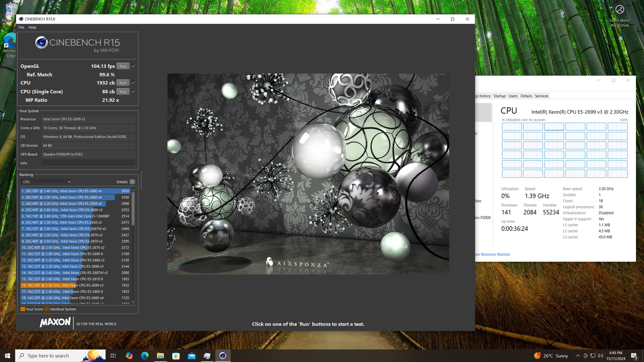This screenshot has width=644, height=362.
Task: Select ranking row 3 Xeon E5-2650 v4
Action: click(76, 204)
